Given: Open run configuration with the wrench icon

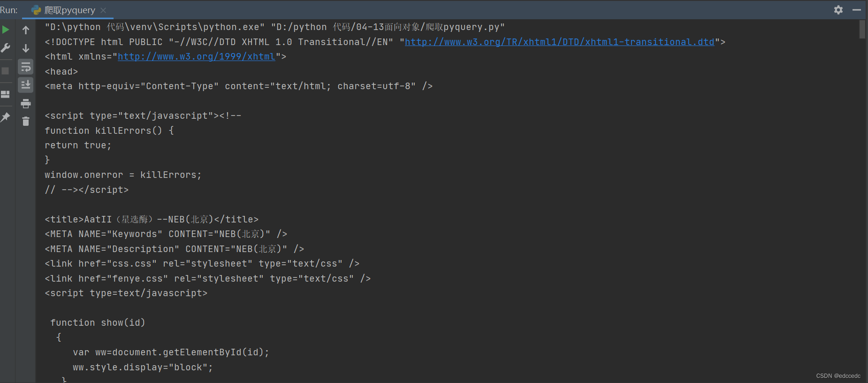Looking at the screenshot, I should 6,47.
